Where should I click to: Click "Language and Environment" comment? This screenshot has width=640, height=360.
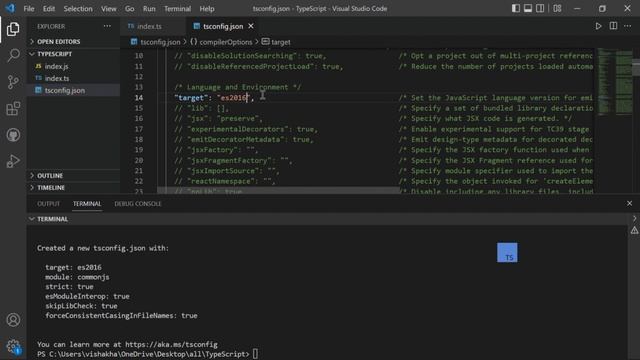pyautogui.click(x=238, y=87)
